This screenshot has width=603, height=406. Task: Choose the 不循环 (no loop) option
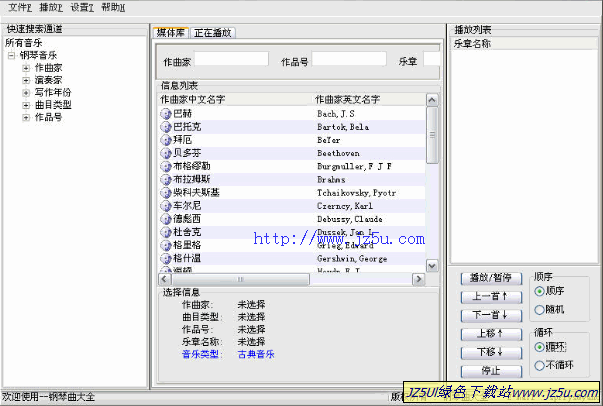point(540,365)
